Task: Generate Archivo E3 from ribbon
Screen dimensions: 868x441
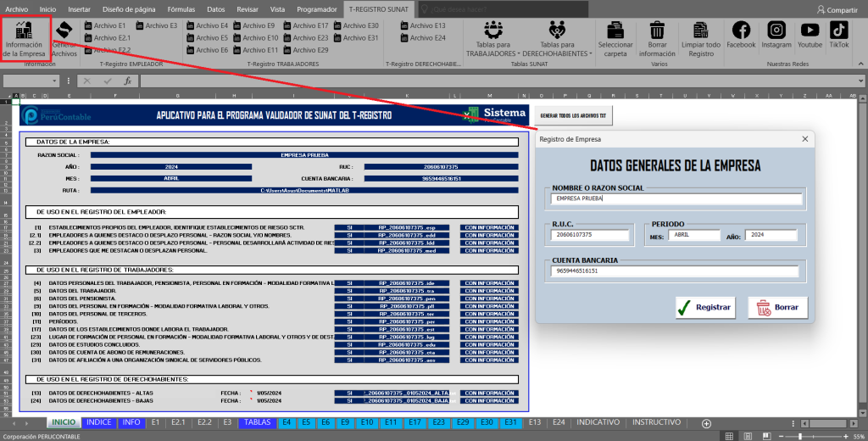Action: (157, 25)
